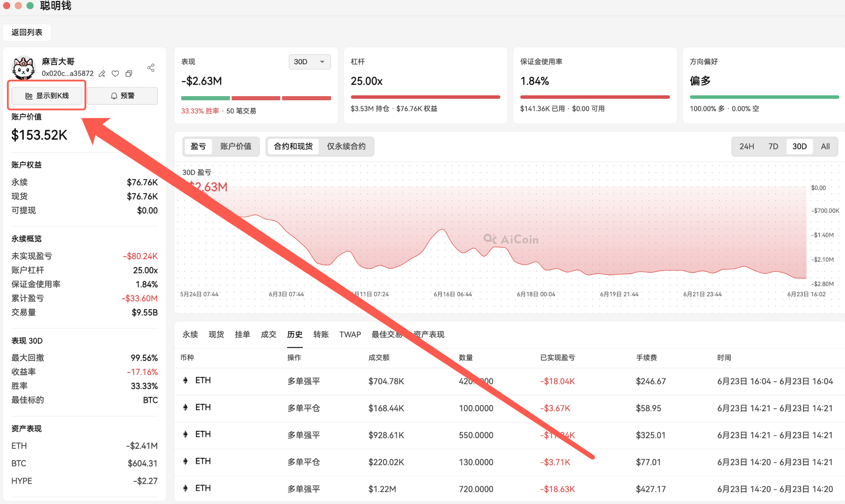Open the 转账 tab
This screenshot has height=504, width=845.
[321, 334]
